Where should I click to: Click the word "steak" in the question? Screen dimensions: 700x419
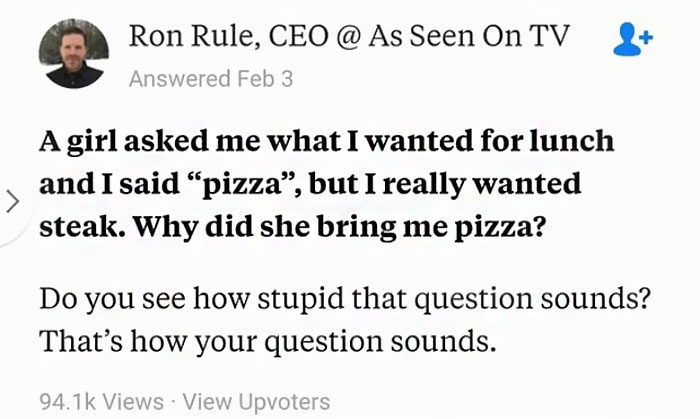(78, 227)
